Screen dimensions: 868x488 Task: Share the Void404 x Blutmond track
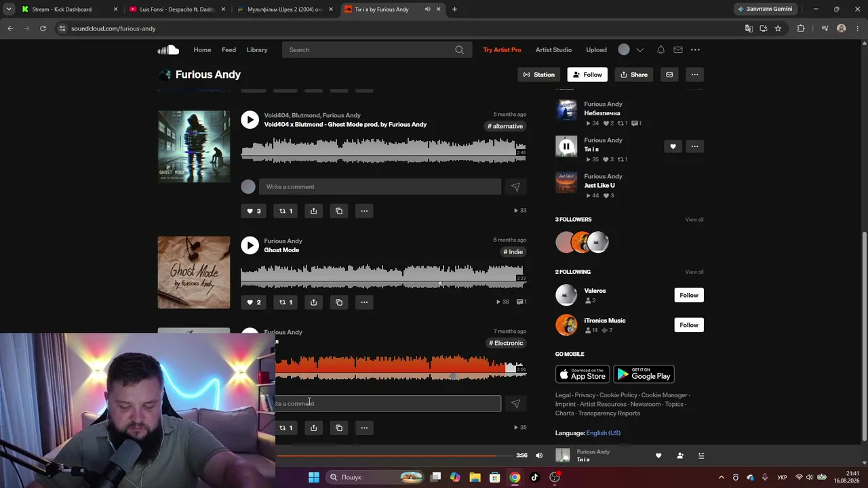coord(313,211)
